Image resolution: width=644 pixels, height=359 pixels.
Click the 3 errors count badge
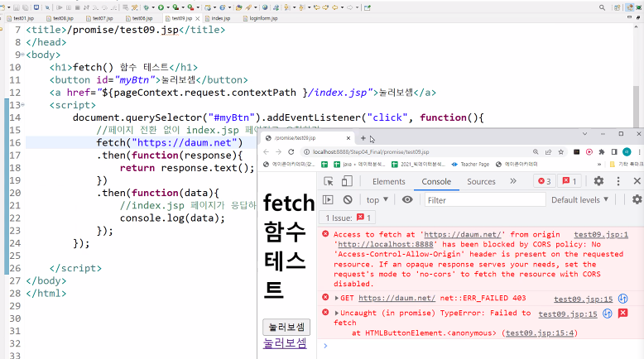point(544,181)
